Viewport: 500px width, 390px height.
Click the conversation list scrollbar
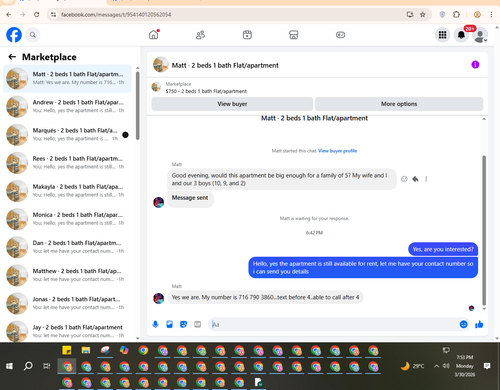(x=137, y=106)
